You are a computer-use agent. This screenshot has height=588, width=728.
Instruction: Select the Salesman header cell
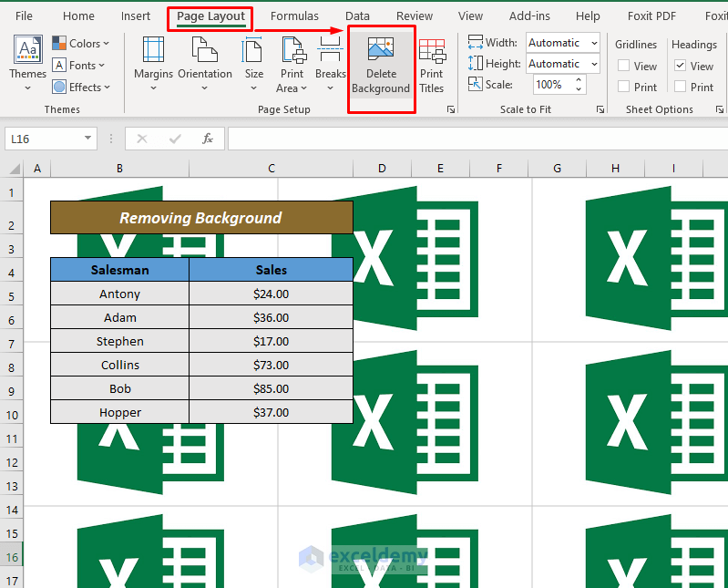click(x=119, y=269)
